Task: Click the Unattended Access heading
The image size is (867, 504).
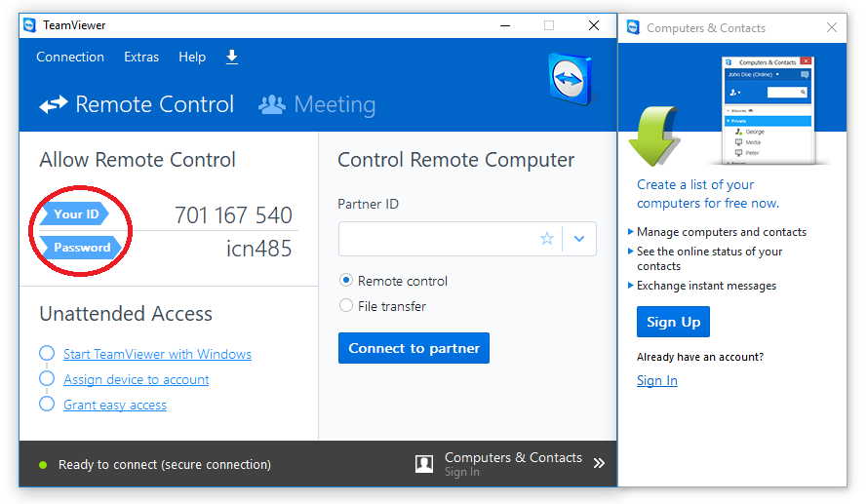Action: [126, 313]
